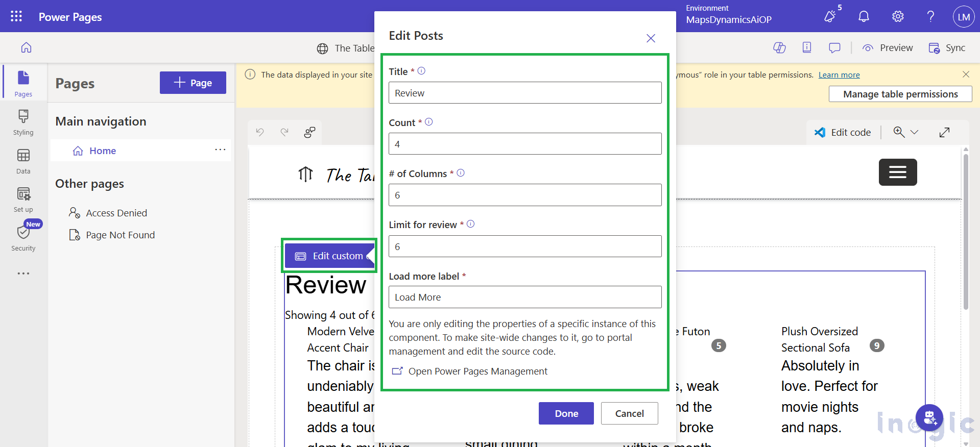Click Done in Edit Posts dialog
Image resolution: width=980 pixels, height=447 pixels.
click(566, 413)
